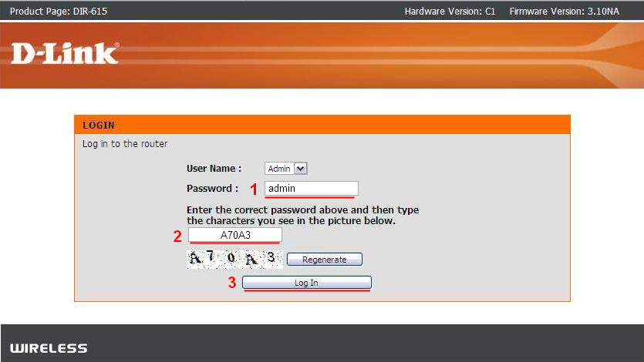Open the User Name dropdown

(286, 169)
